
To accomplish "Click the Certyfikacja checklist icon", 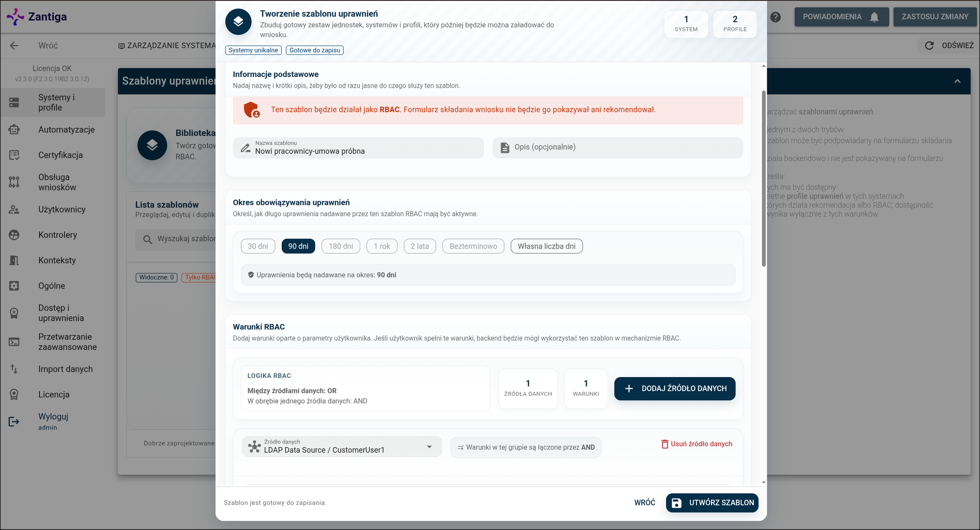I will [x=14, y=155].
